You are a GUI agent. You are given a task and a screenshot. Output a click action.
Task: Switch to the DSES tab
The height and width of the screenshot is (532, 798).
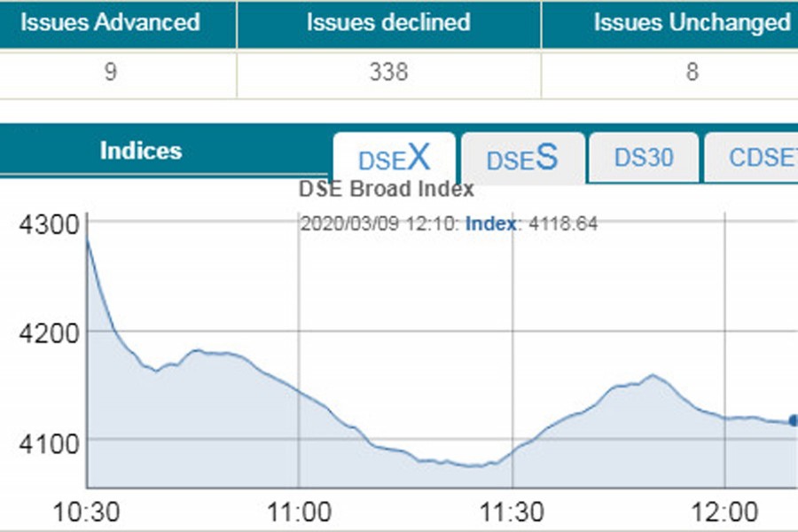[x=521, y=158]
